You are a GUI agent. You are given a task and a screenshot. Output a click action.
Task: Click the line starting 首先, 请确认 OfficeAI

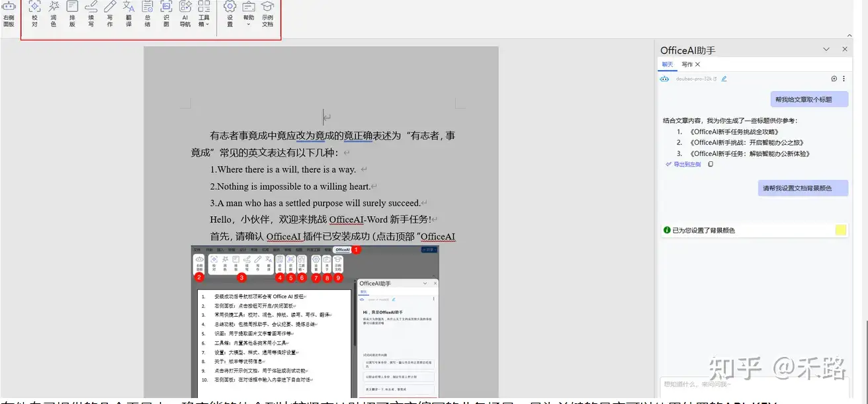point(333,237)
